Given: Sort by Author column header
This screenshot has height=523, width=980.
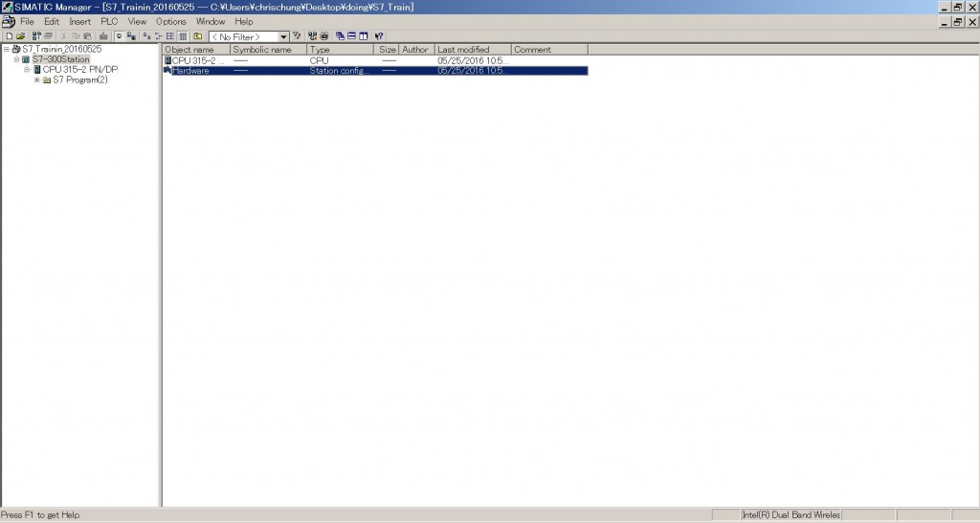Looking at the screenshot, I should (x=417, y=50).
